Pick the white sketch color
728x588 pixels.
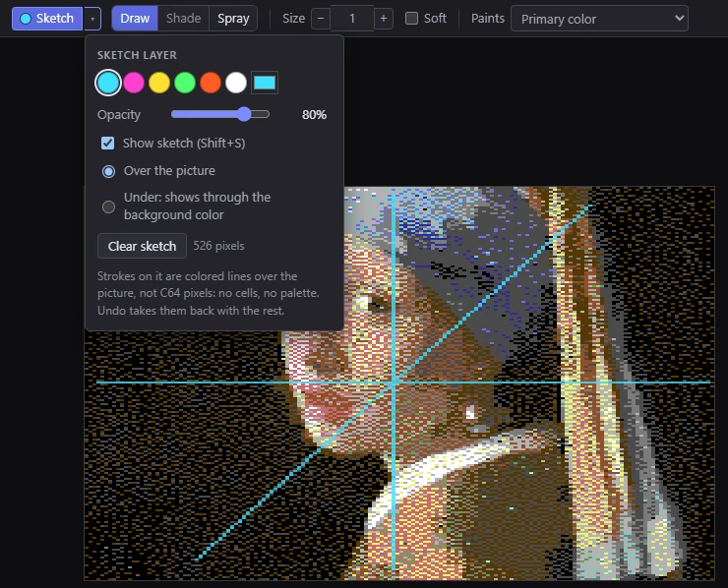click(x=236, y=83)
